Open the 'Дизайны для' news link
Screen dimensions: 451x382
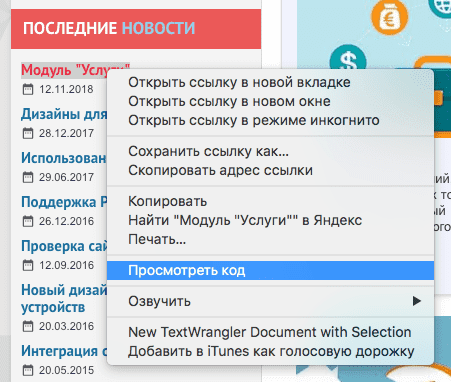pos(64,114)
